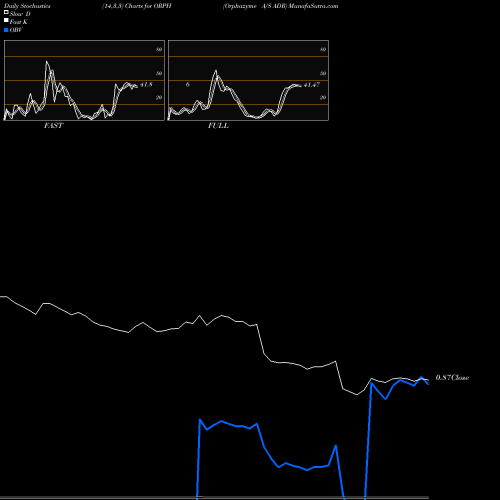Click the FULL chart label

point(218,126)
